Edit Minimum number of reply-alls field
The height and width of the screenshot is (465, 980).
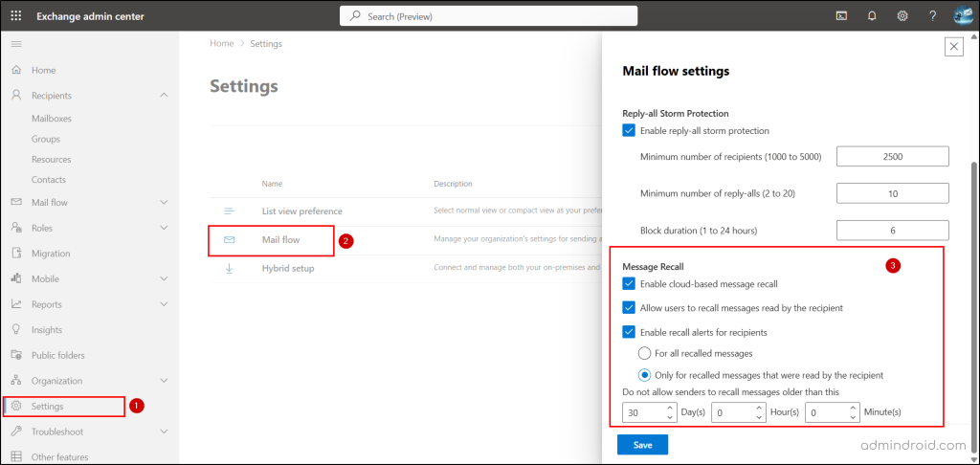click(893, 193)
